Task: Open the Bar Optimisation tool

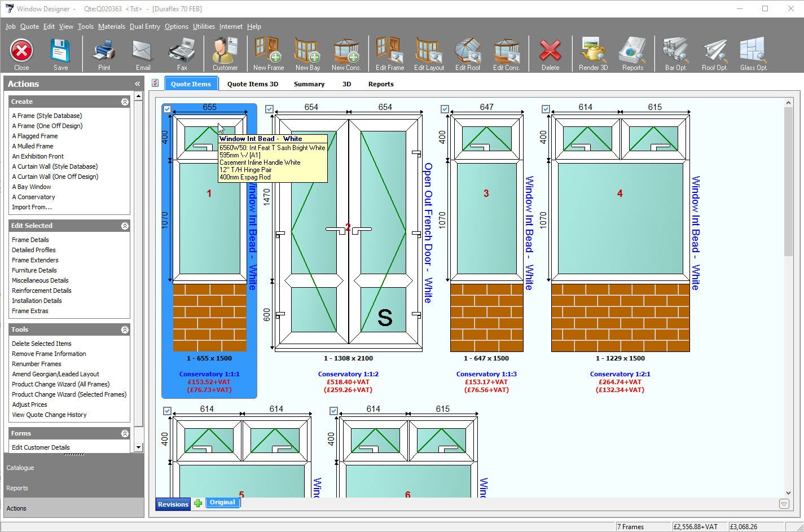Action: [x=675, y=54]
